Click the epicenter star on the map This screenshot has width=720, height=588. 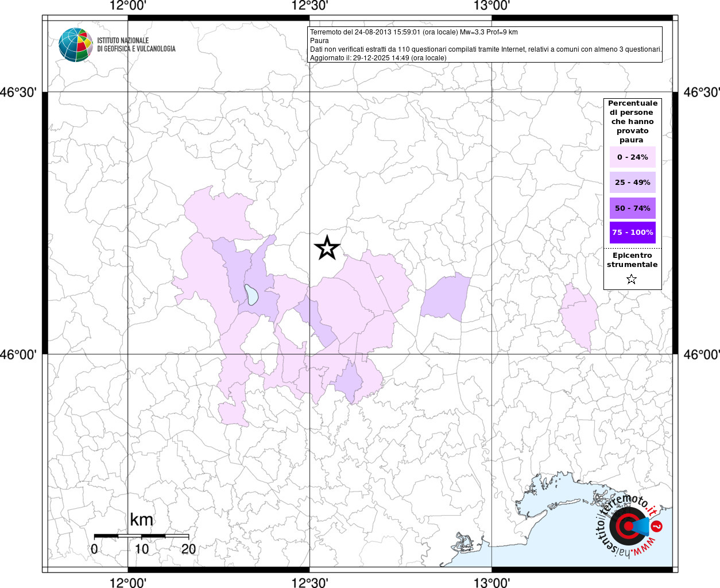tap(327, 247)
